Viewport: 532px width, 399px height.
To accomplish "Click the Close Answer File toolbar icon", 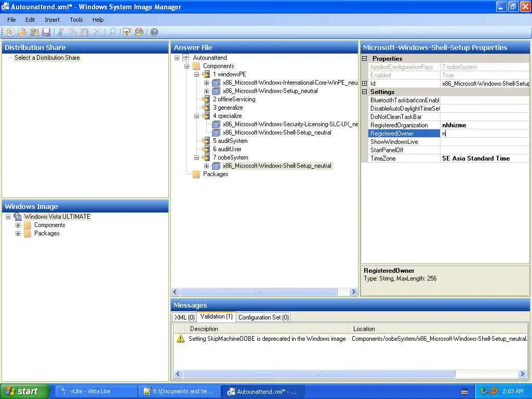I will [34, 32].
